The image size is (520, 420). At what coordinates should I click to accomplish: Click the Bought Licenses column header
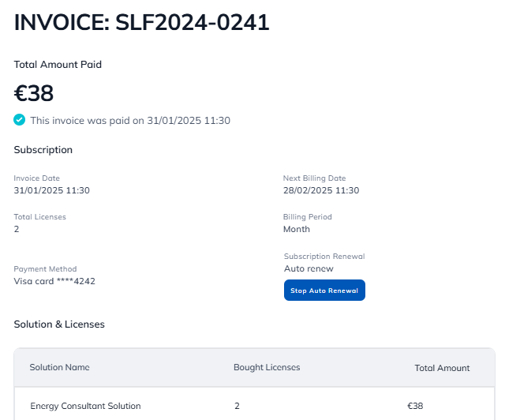(x=267, y=367)
